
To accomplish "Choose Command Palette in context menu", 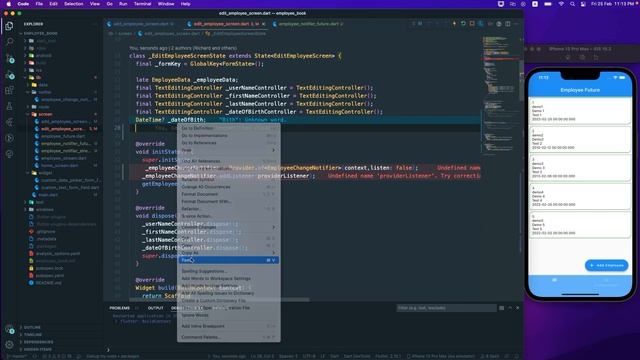I will tap(228, 337).
